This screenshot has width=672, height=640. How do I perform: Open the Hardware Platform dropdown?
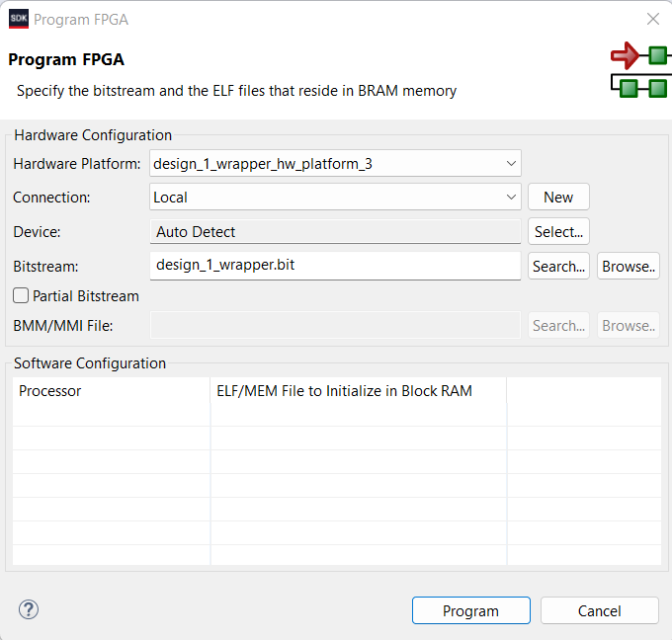335,164
